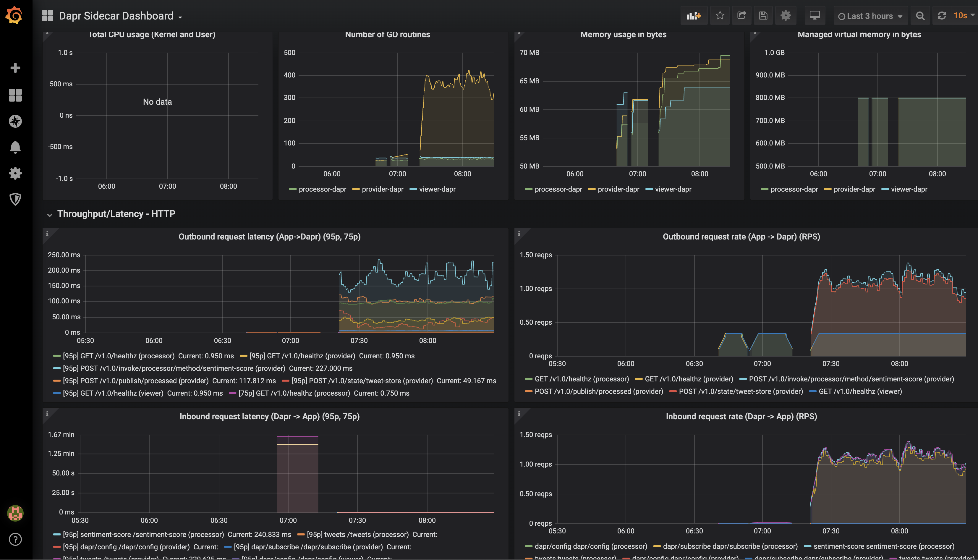Click the Add panel icon
This screenshot has width=978, height=560.
pos(694,16)
